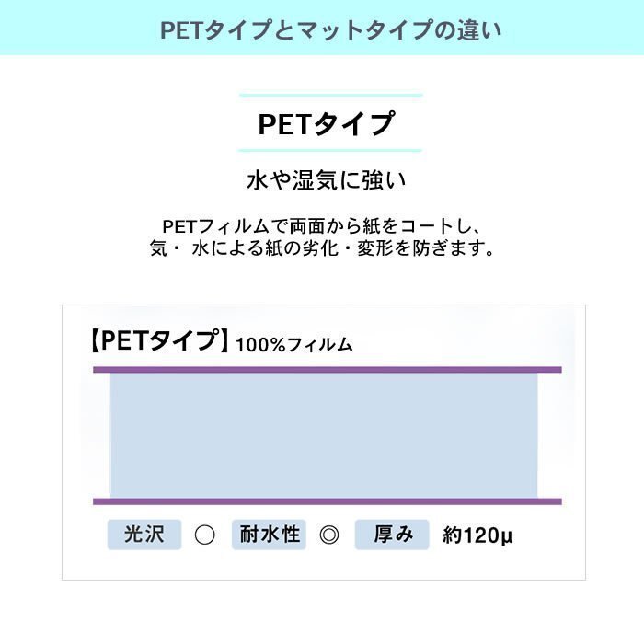The width and height of the screenshot is (644, 644).
Task: Click the blank area below the spec labels
Action: click(x=322, y=565)
